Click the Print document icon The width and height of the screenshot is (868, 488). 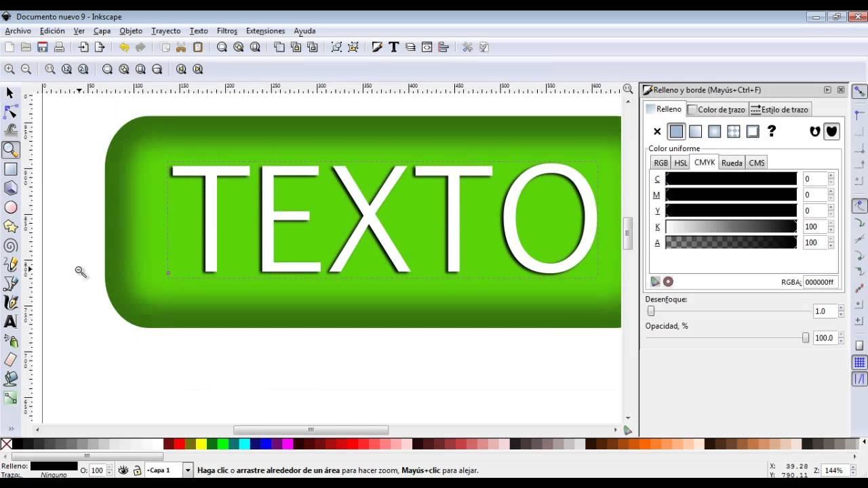[x=59, y=47]
